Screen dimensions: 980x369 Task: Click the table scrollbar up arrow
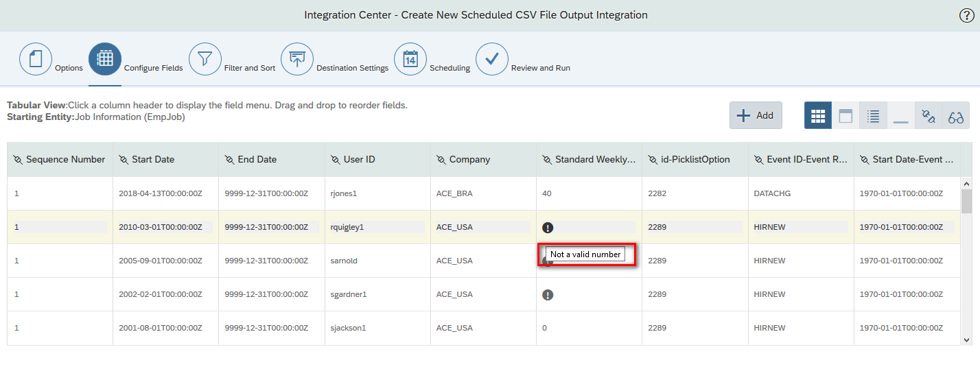(x=966, y=183)
